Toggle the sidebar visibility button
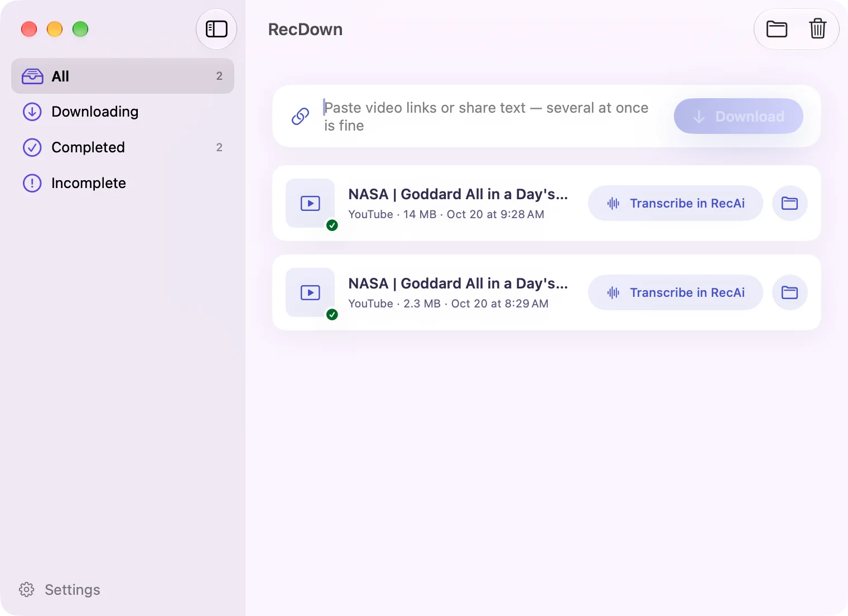Screen dimensions: 848x616 pyautogui.click(x=216, y=29)
